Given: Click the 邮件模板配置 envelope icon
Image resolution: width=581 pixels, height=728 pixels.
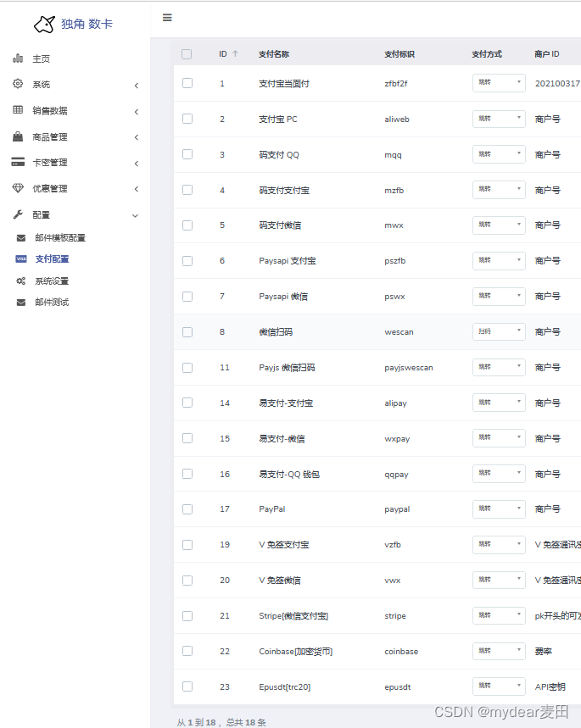Looking at the screenshot, I should tap(21, 237).
